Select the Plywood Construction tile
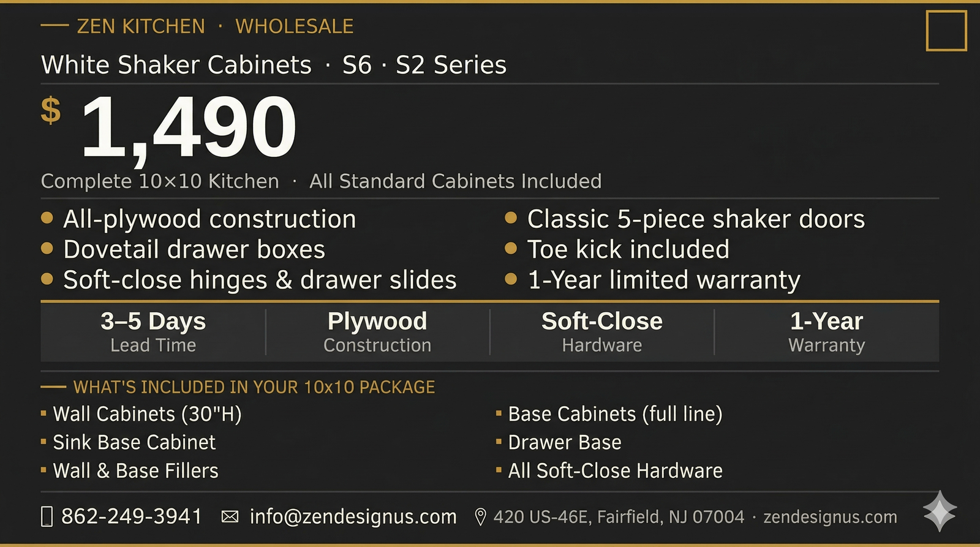980x547 pixels. (x=377, y=331)
